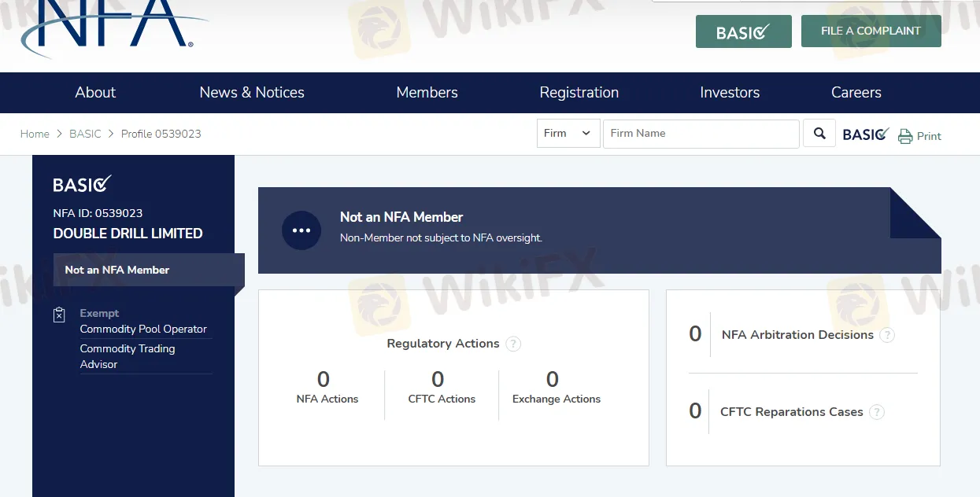Select Non-Member not subject to NFA oversight text
Image resolution: width=980 pixels, height=497 pixels.
click(x=441, y=237)
